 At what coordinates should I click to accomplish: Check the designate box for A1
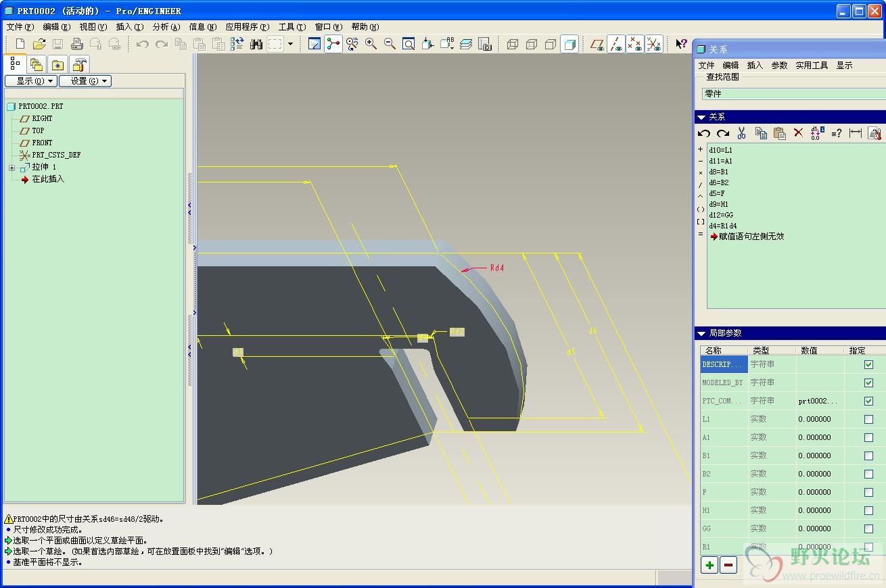click(869, 437)
